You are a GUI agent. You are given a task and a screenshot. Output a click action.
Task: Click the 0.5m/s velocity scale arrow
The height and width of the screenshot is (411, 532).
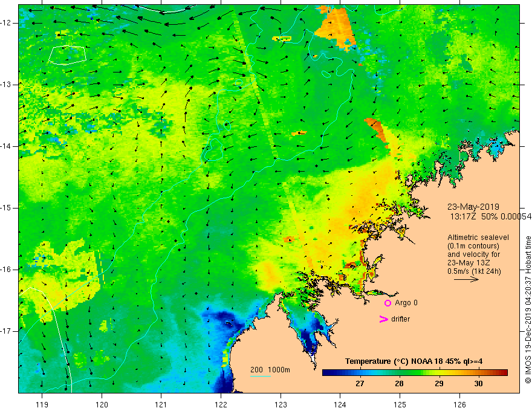pos(466,279)
